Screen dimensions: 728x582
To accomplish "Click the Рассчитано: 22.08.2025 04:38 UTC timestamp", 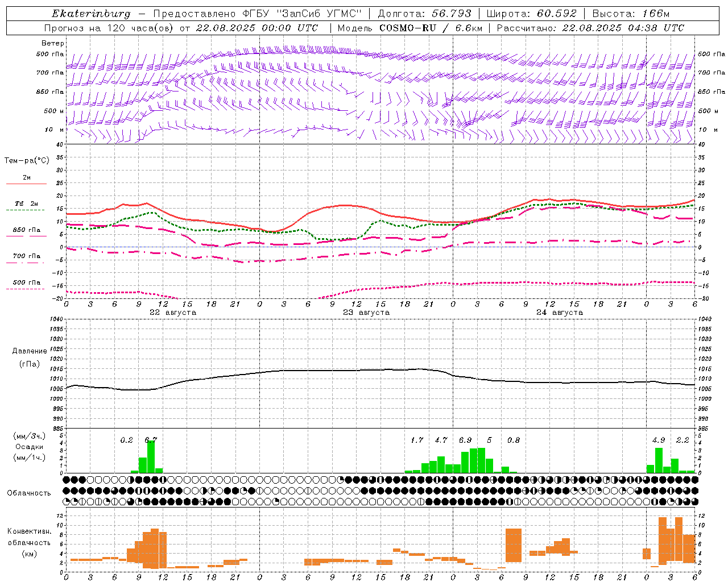I will click(590, 28).
